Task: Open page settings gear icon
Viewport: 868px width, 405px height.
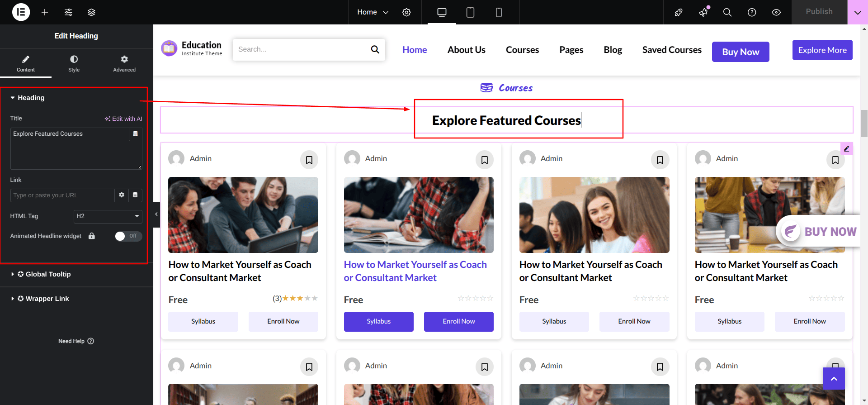Action: 406,12
